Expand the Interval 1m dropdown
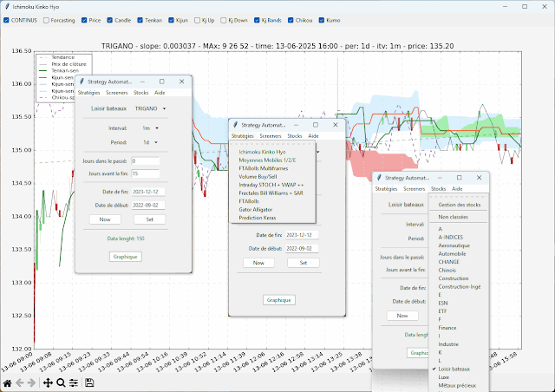The width and height of the screenshot is (555, 392). (x=150, y=127)
